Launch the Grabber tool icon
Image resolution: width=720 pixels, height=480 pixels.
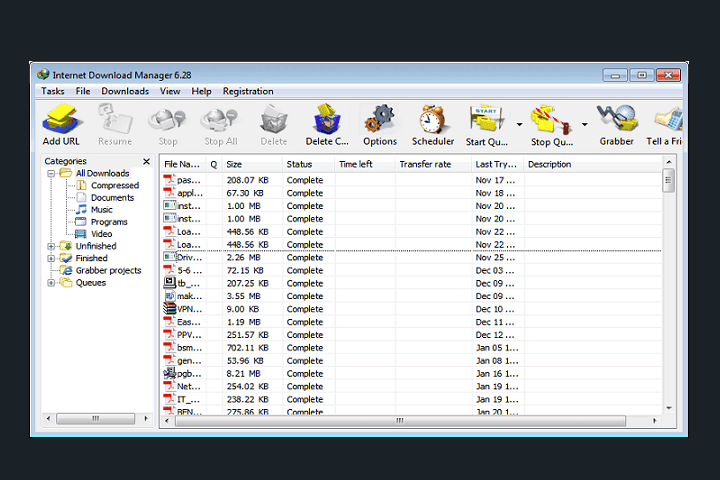pyautogui.click(x=617, y=118)
